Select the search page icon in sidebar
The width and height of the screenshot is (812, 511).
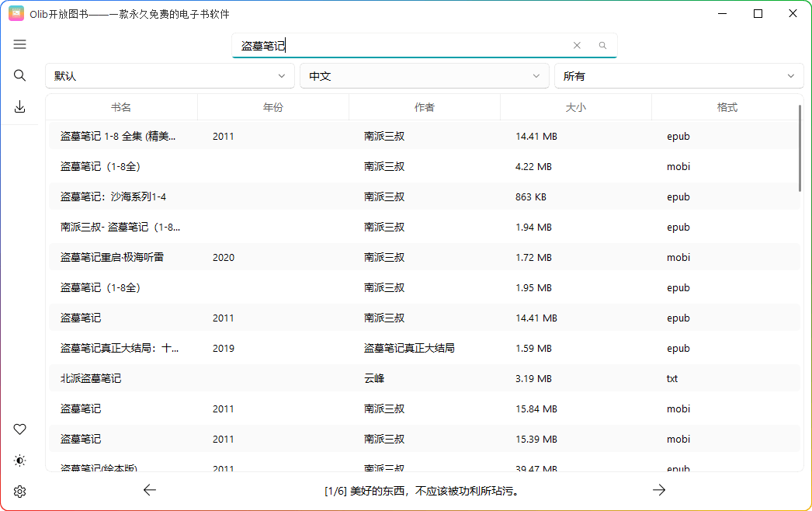20,75
